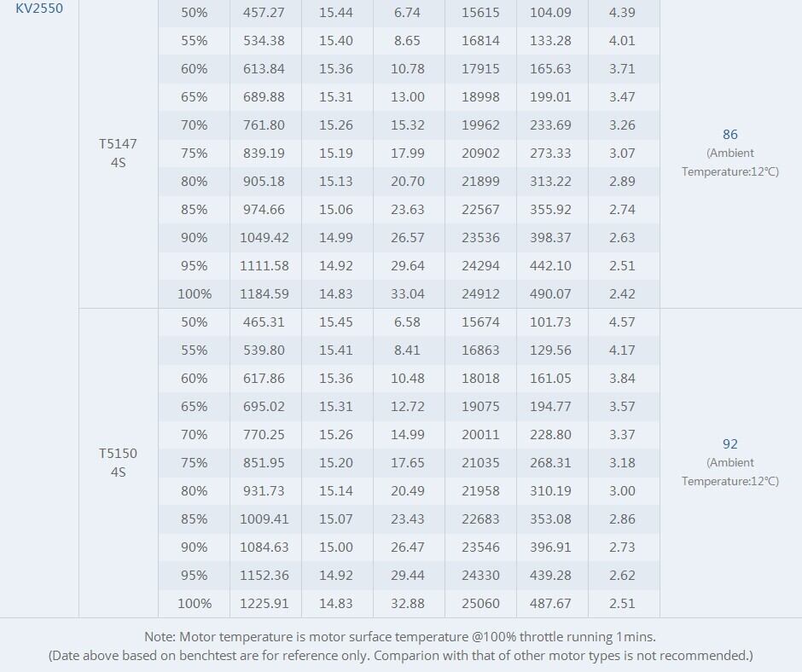Image resolution: width=802 pixels, height=672 pixels.
Task: Select the 465.31 thrust cell
Action: tap(264, 322)
